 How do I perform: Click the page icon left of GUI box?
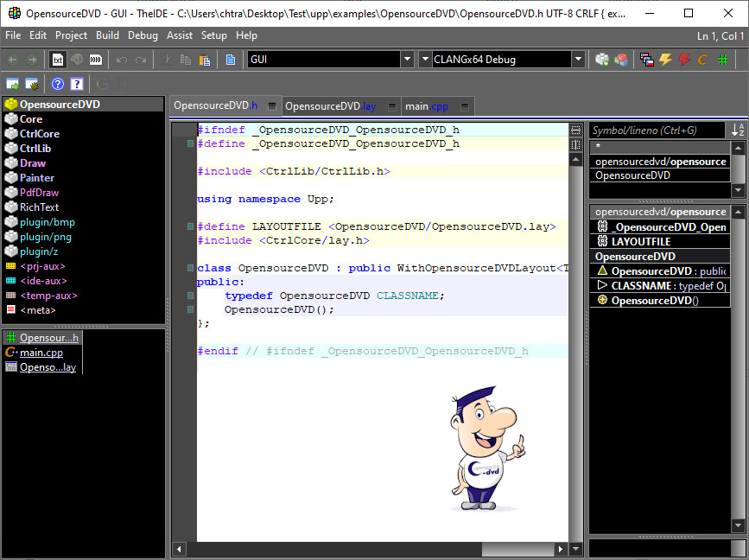231,60
